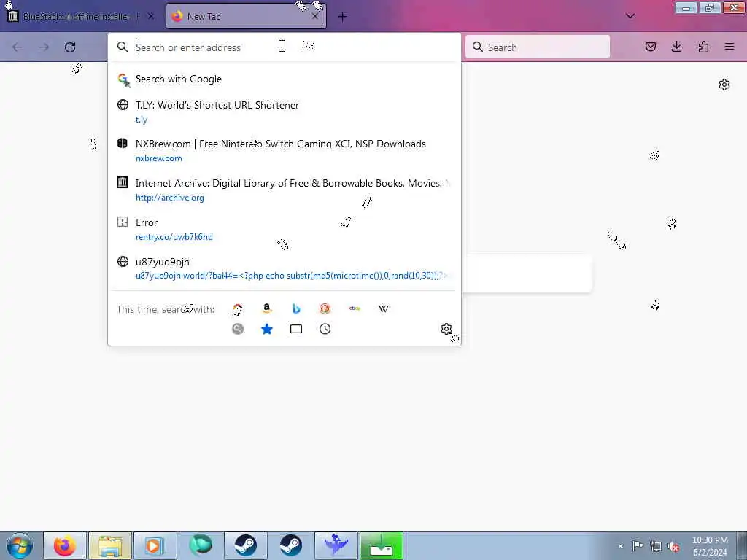The image size is (747, 560).
Task: Search in History via clock icon
Action: tap(325, 329)
